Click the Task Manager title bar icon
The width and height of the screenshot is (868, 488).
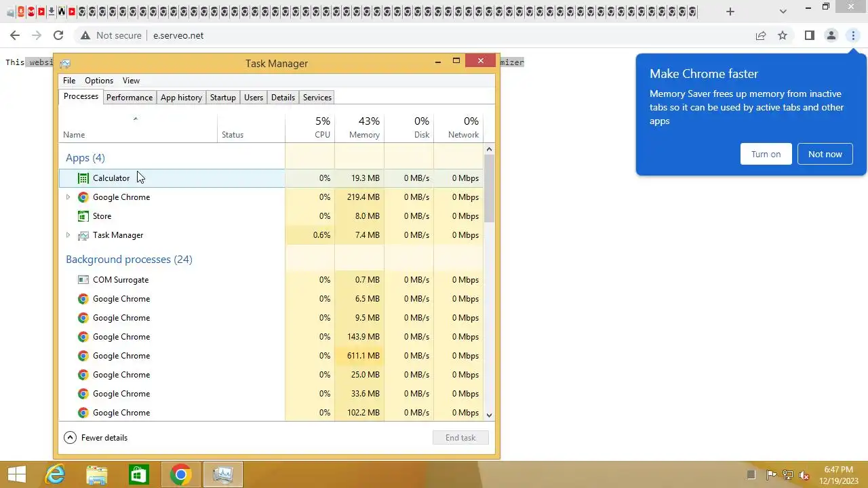tap(65, 64)
